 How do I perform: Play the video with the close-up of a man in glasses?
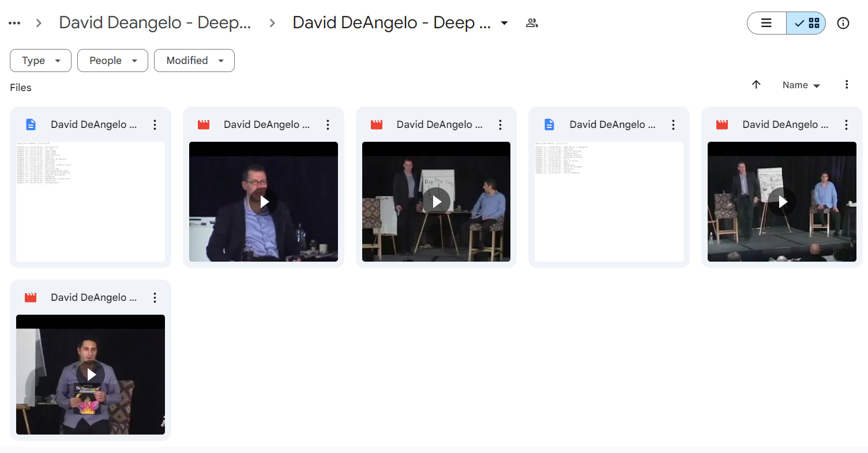[264, 202]
